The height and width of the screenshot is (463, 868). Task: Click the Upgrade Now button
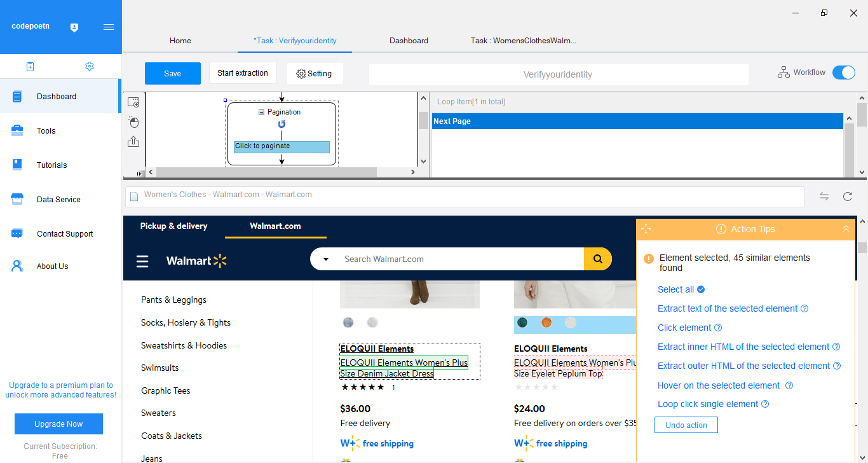tap(58, 424)
